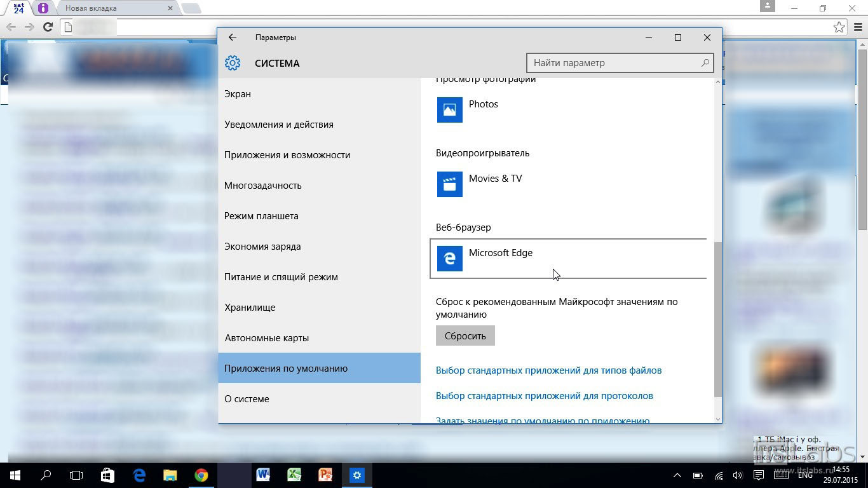Open File Explorer from the taskbar
The height and width of the screenshot is (488, 868).
point(170,475)
